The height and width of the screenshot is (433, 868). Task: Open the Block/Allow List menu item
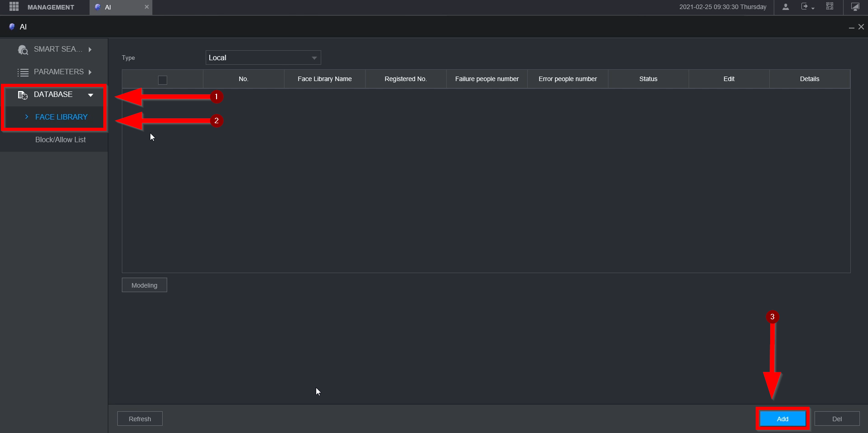[x=60, y=140]
